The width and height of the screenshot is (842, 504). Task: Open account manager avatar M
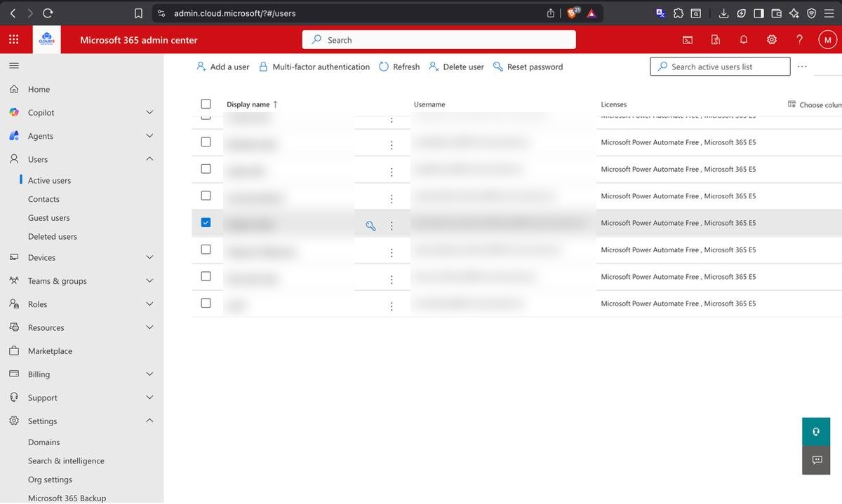[x=828, y=40]
